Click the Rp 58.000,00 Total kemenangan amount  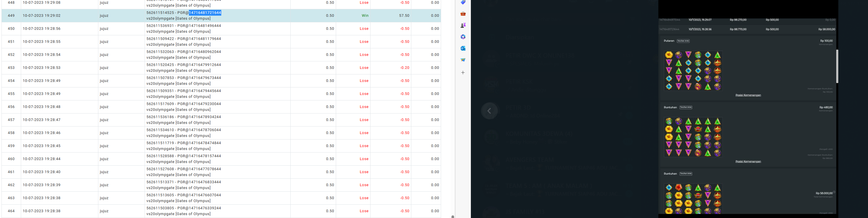824,193
